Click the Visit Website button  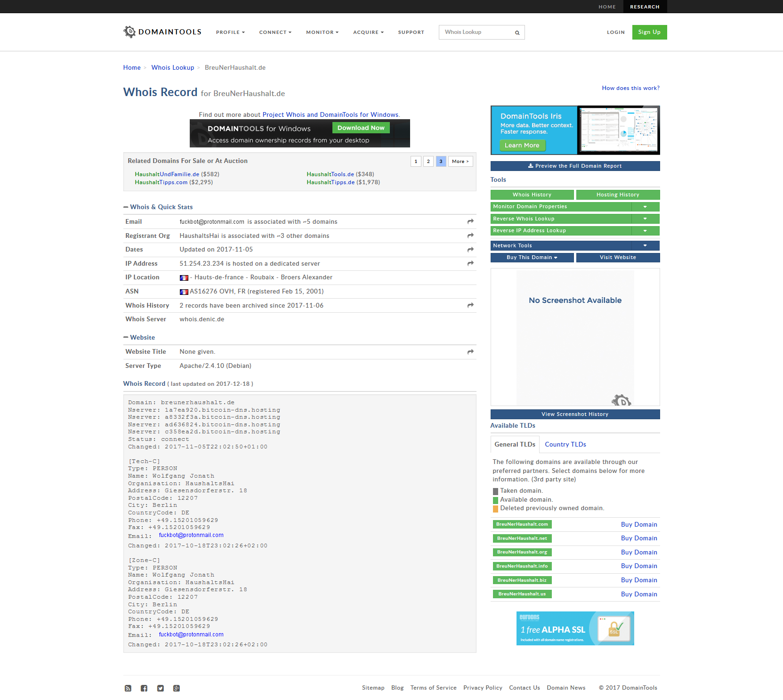(x=618, y=258)
